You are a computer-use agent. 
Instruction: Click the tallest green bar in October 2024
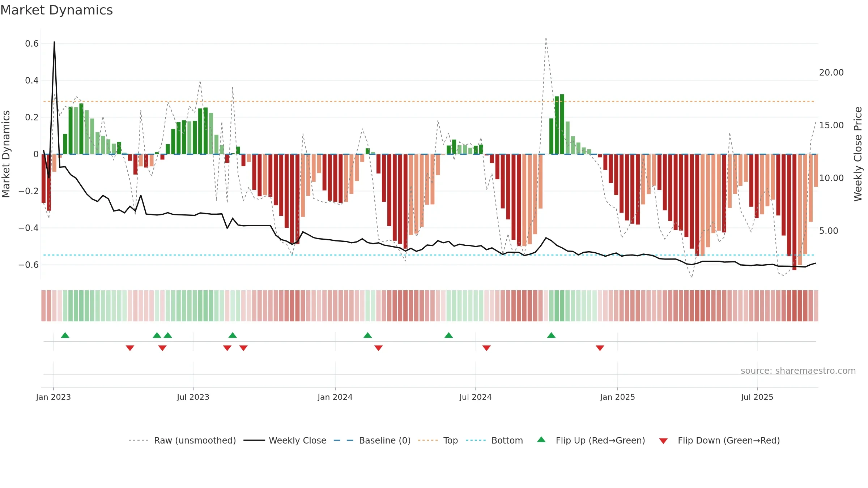[x=562, y=124]
